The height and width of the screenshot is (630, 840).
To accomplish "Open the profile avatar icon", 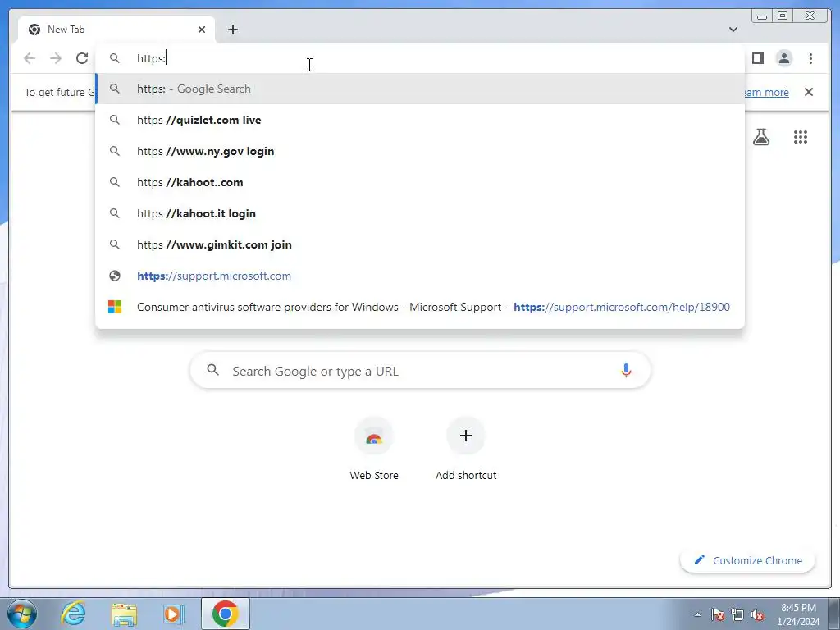I will coord(783,58).
